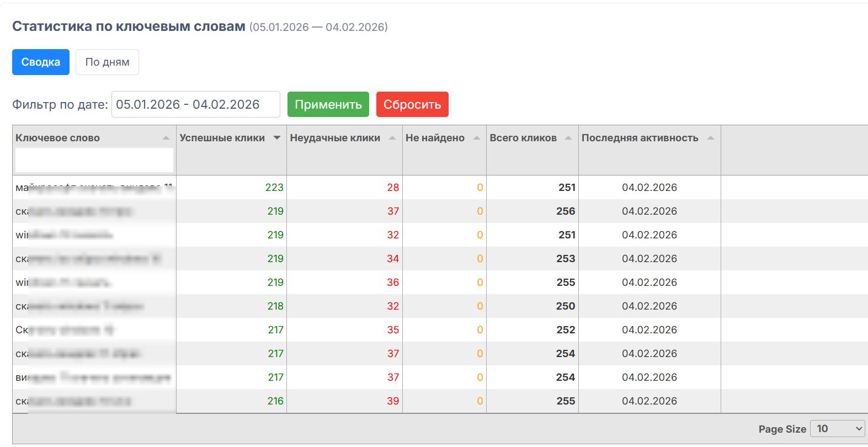The width and height of the screenshot is (868, 447).
Task: Sort by Неудачные клики arrow icon
Action: coord(392,138)
